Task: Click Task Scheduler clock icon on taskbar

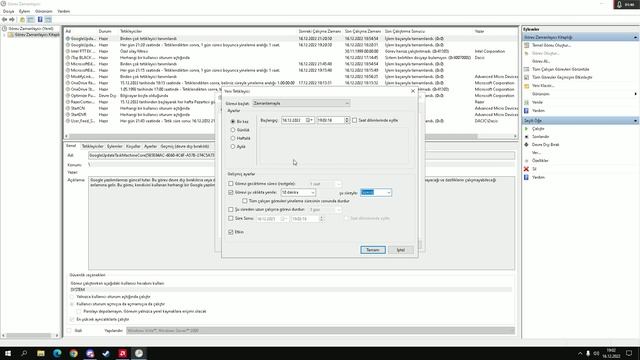Action: [x=139, y=353]
